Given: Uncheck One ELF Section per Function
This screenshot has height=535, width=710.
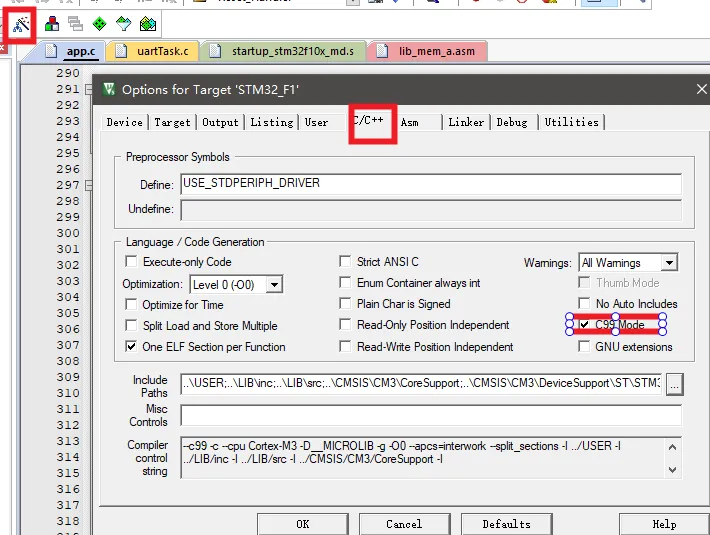Looking at the screenshot, I should click(131, 346).
